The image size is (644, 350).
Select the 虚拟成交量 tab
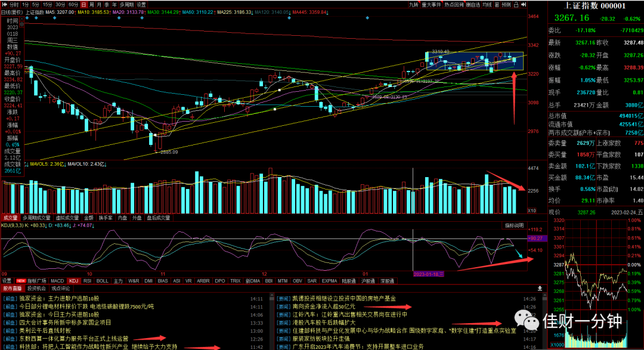67,218
